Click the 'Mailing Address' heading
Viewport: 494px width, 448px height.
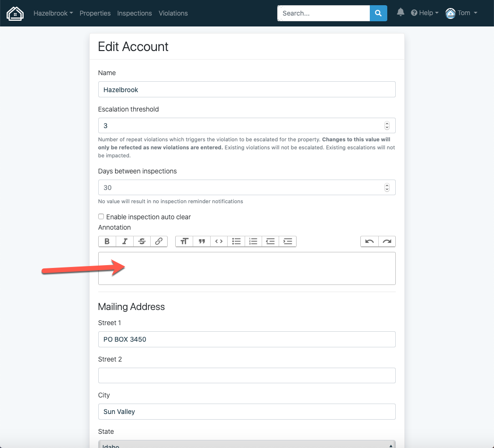tap(131, 307)
